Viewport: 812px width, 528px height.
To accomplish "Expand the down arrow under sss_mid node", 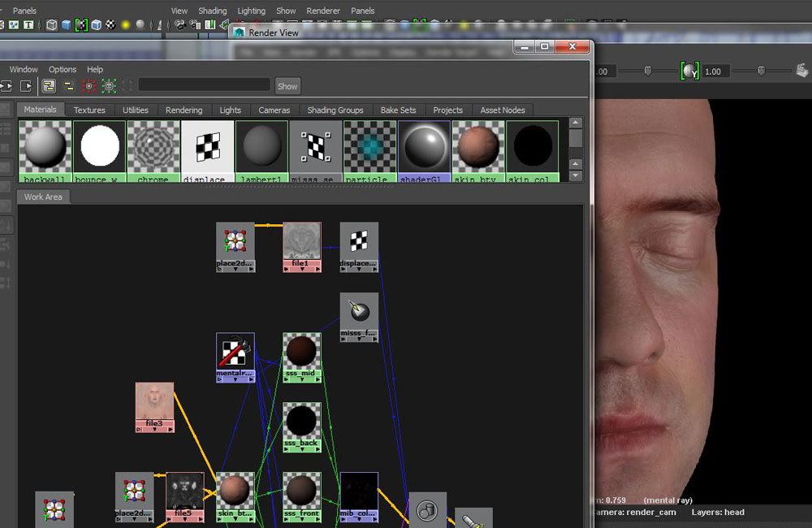I will point(302,380).
